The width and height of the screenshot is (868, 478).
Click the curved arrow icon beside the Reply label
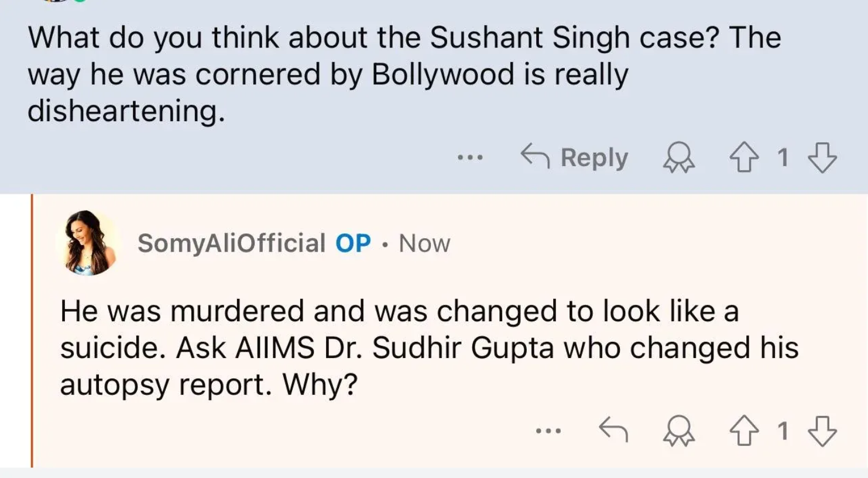tap(535, 156)
